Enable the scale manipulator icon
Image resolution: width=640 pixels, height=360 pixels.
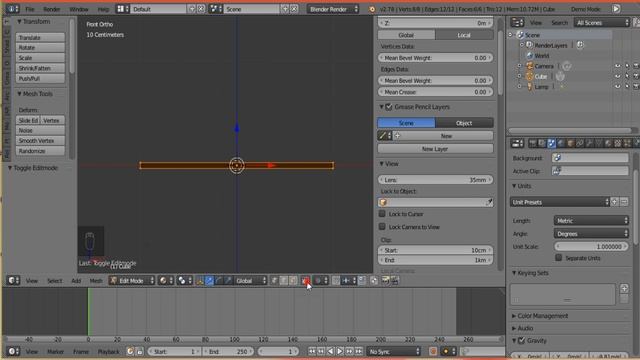point(229,281)
